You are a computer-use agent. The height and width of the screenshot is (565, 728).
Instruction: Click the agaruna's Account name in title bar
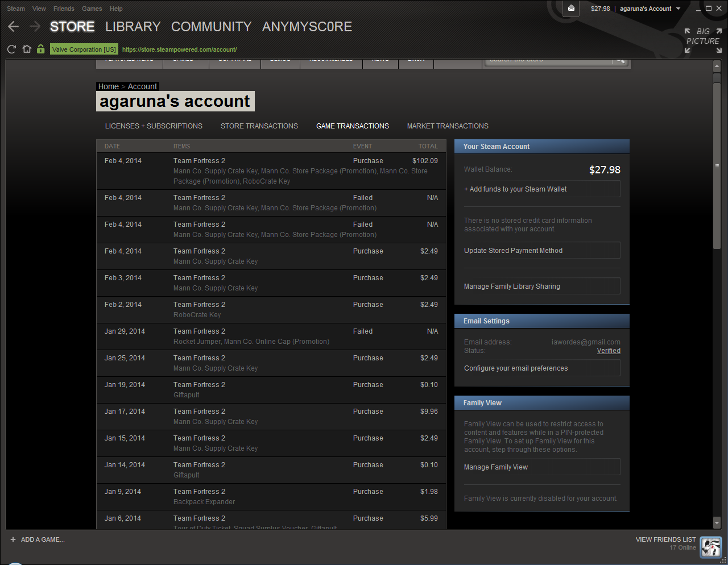click(x=646, y=9)
